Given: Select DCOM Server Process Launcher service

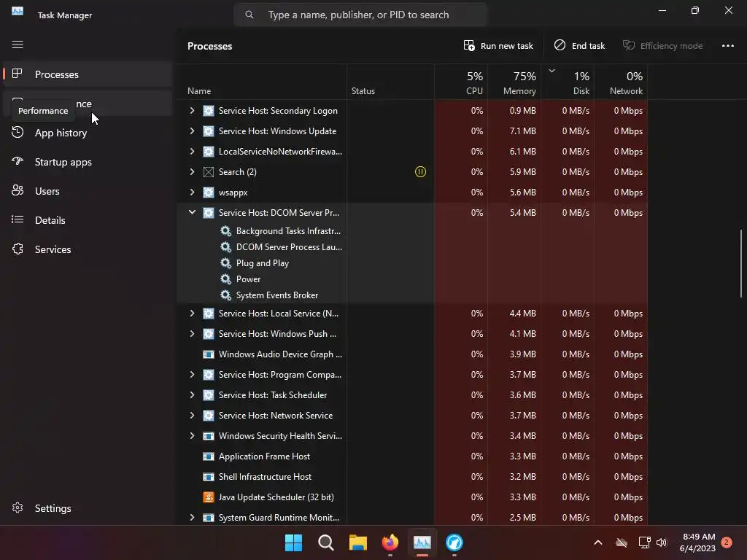Looking at the screenshot, I should pos(289,247).
